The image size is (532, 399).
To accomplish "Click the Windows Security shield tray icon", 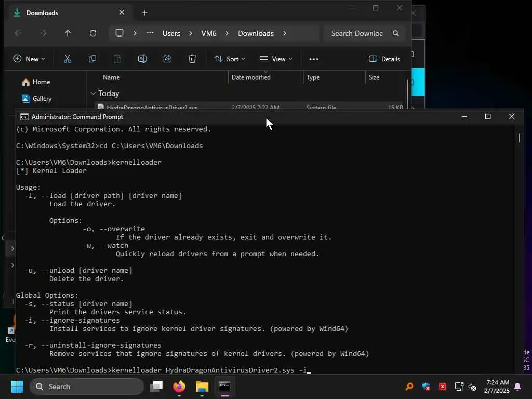I will [x=426, y=387].
